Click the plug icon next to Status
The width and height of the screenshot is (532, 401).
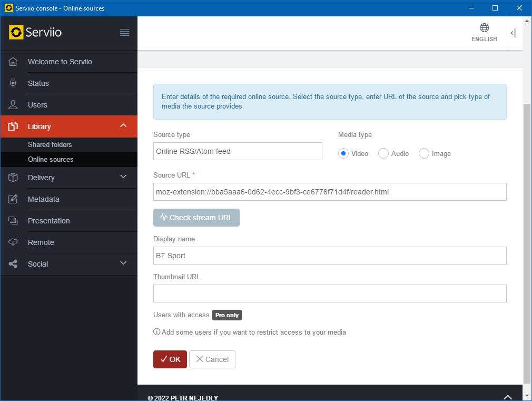[x=14, y=83]
